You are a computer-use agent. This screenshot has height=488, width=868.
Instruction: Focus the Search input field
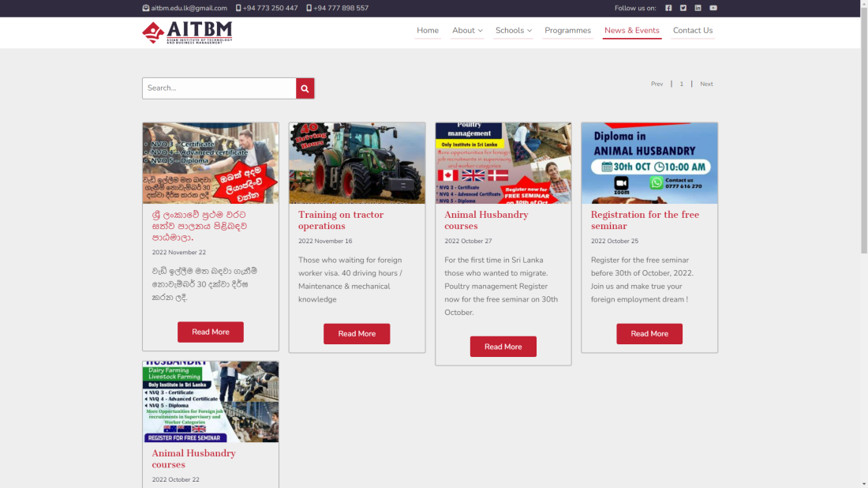219,88
